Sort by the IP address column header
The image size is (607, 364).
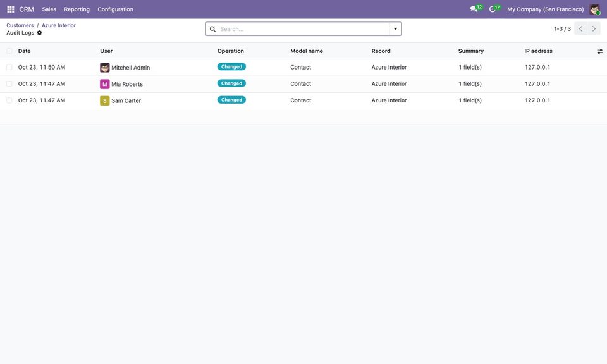pos(538,51)
